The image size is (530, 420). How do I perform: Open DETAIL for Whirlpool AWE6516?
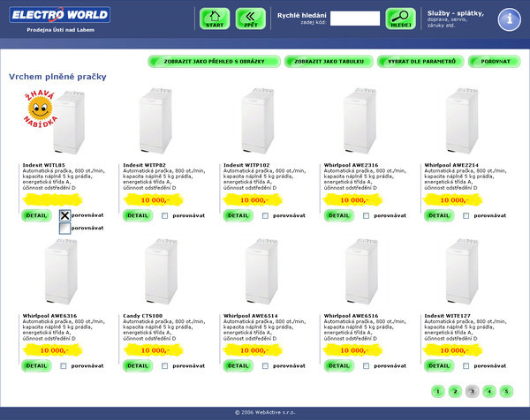[339, 365]
